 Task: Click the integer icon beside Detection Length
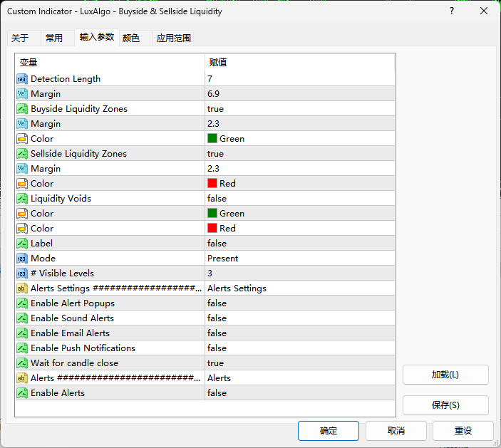pyautogui.click(x=22, y=79)
